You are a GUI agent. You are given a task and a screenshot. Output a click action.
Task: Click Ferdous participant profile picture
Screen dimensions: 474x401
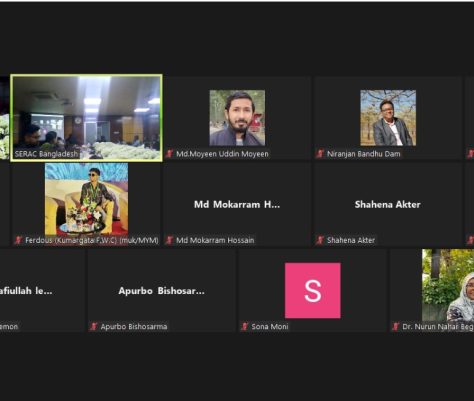[86, 199]
